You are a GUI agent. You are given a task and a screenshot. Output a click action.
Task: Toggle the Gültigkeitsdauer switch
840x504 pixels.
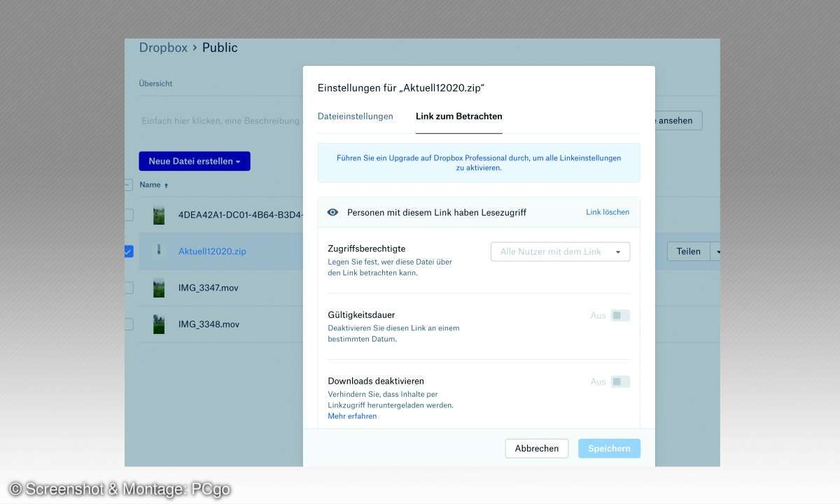(x=620, y=316)
